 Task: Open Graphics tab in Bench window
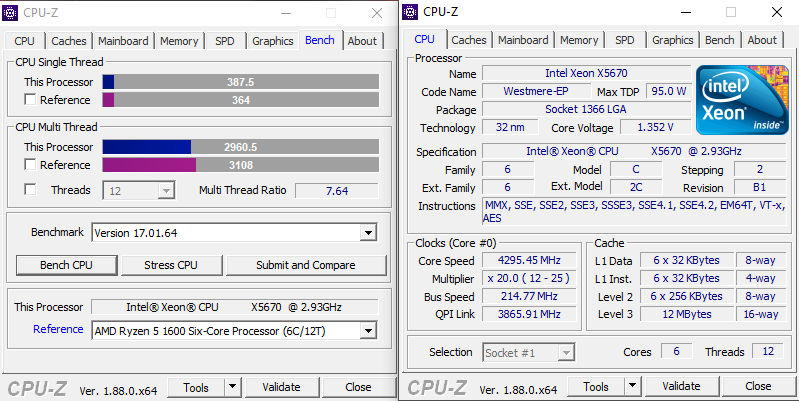coord(273,41)
